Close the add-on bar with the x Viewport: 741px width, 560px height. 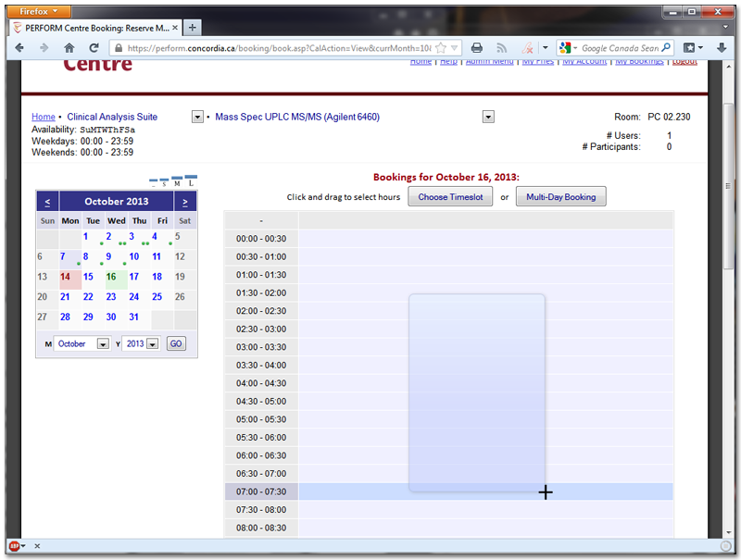point(37,546)
